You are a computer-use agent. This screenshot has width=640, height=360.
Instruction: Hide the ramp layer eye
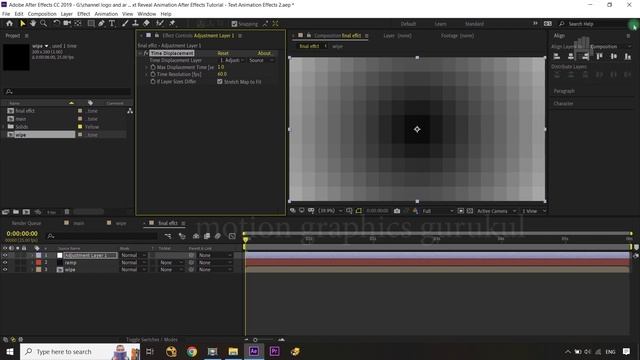tap(5, 263)
